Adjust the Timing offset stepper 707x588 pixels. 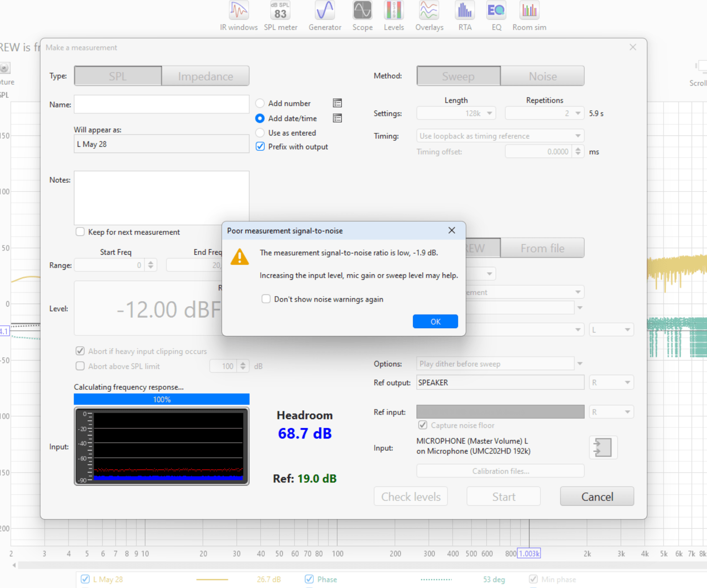pos(578,151)
